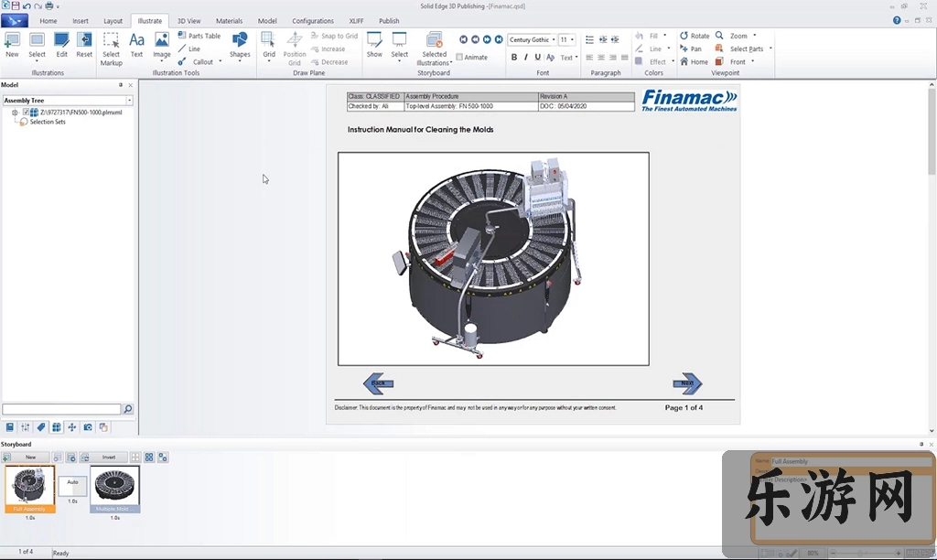
Task: Select the Selection Sets tree item
Action: (x=42, y=122)
